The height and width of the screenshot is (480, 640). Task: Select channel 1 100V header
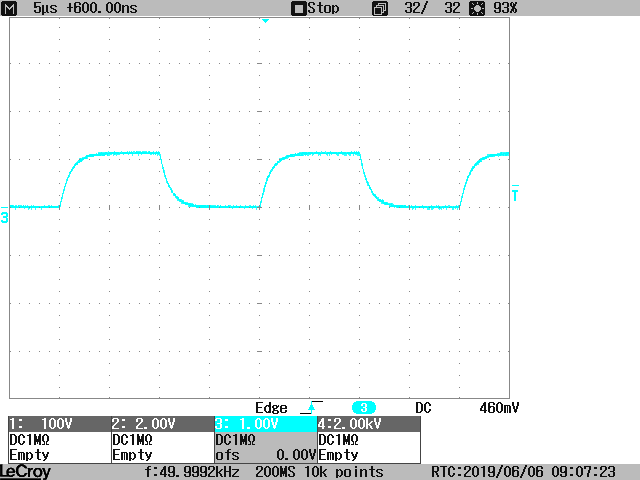60,424
